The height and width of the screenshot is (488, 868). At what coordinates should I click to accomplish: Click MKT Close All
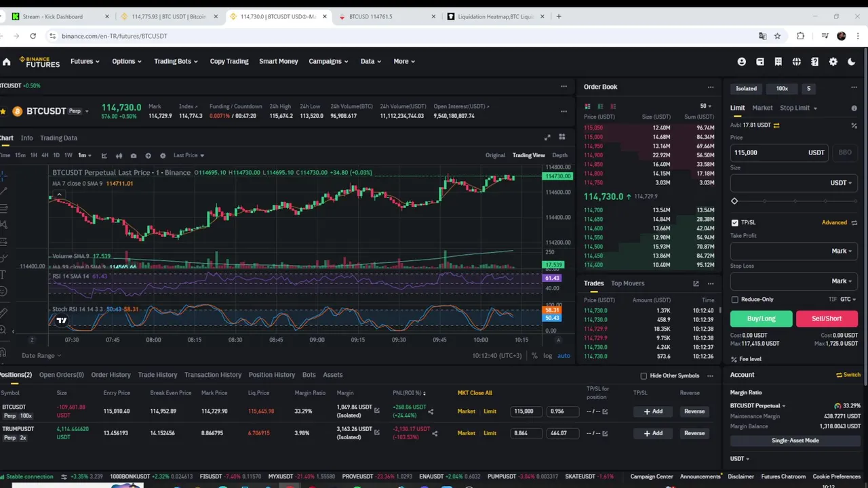475,393
